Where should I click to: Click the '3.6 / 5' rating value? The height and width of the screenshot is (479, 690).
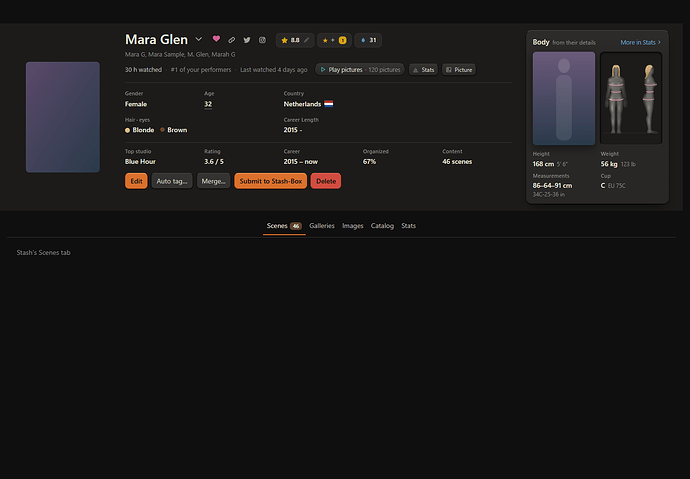214,161
